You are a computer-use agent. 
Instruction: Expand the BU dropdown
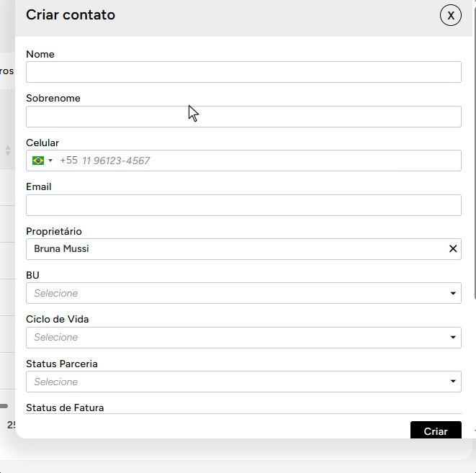(x=453, y=293)
